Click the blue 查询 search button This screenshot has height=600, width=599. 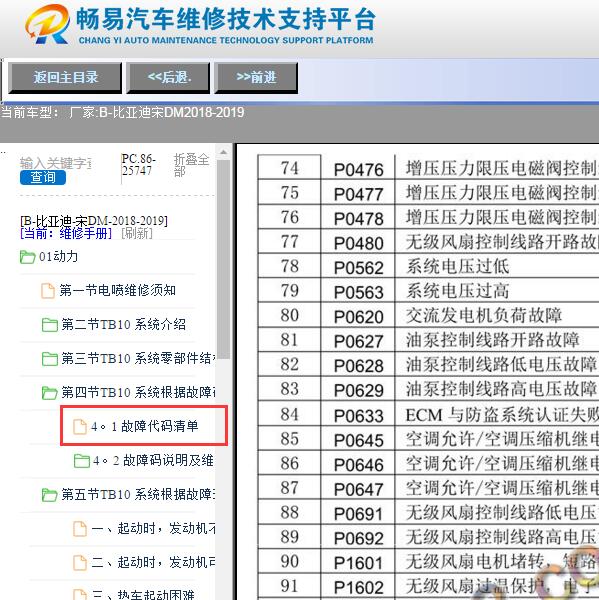(x=43, y=177)
